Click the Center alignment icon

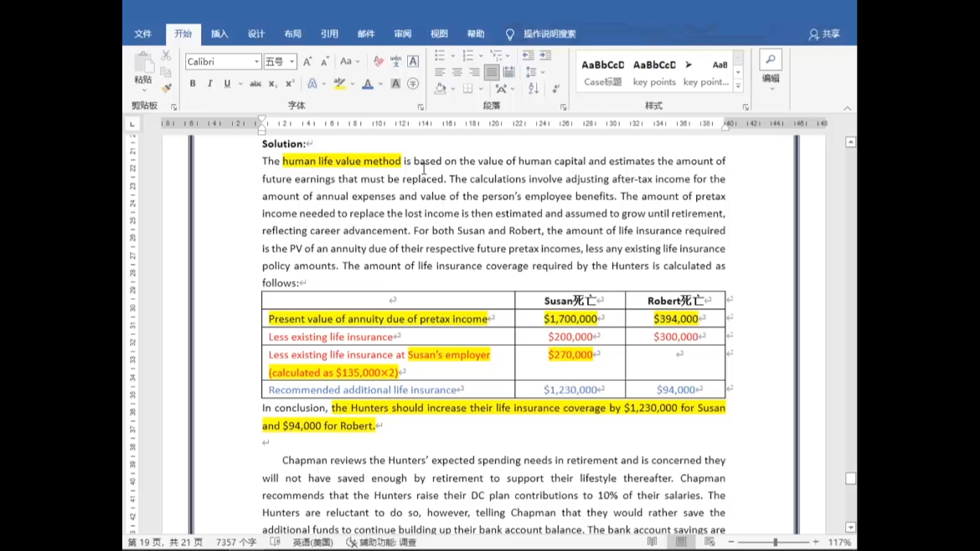(x=456, y=72)
